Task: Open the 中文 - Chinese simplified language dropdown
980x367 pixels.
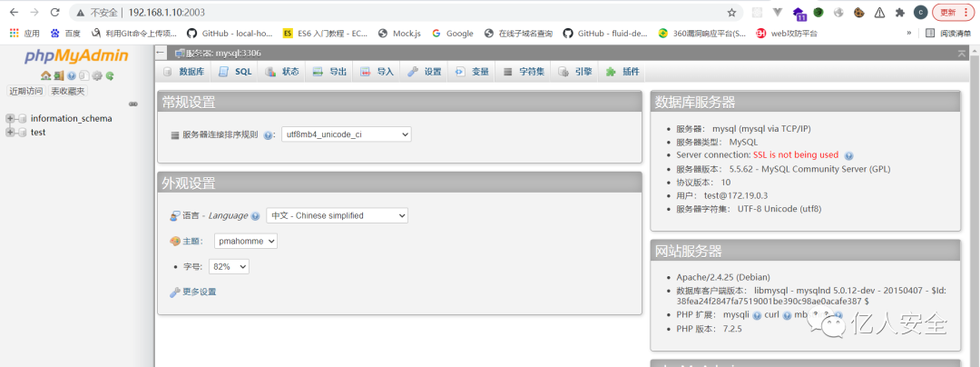Action: click(337, 215)
